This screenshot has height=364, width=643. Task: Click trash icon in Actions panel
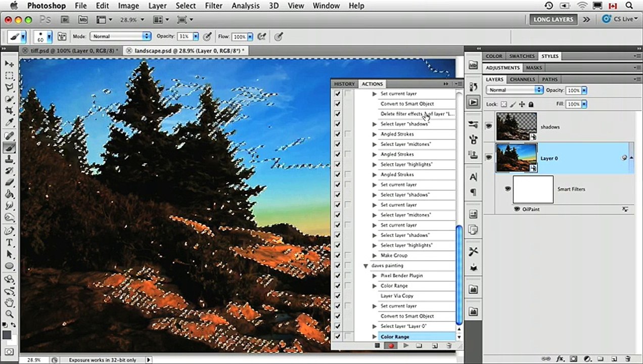point(448,346)
